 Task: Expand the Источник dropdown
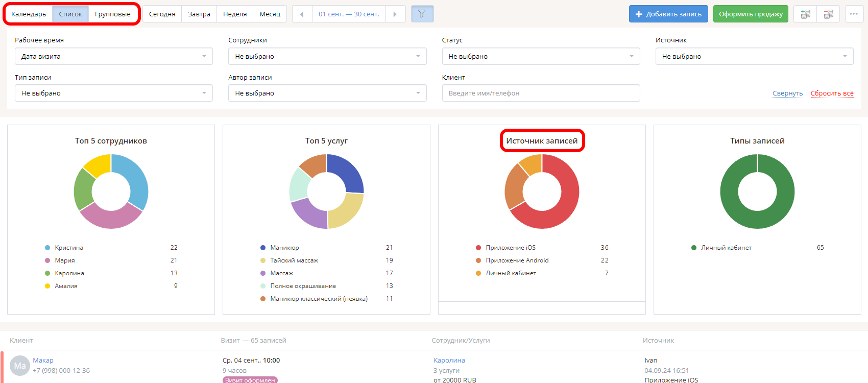(755, 56)
